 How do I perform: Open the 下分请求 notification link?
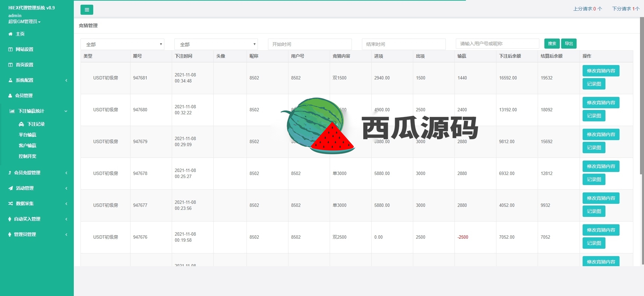[x=626, y=9]
